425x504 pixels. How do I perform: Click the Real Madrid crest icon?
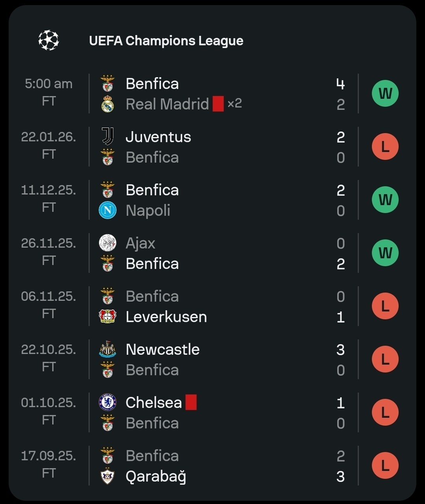point(107,104)
